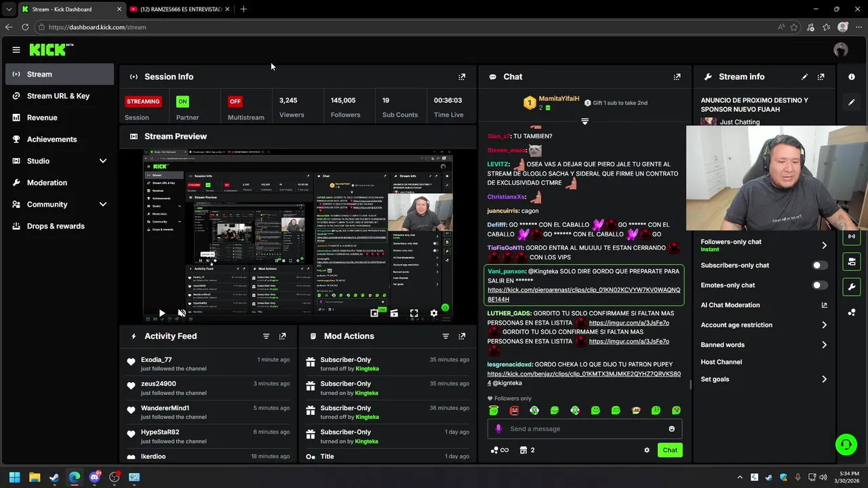Pop out the Mod Actions panel
This screenshot has height=488, width=868.
click(x=462, y=336)
